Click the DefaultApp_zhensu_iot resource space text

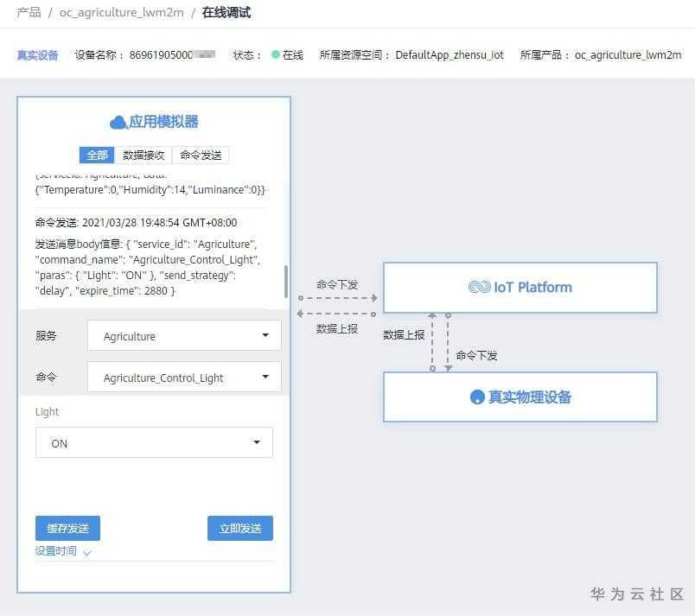(x=450, y=55)
